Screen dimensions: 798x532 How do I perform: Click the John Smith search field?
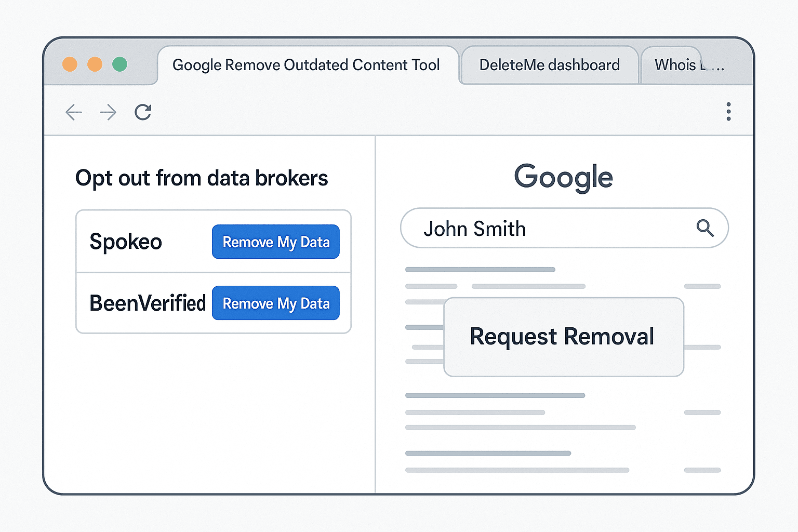coord(564,228)
